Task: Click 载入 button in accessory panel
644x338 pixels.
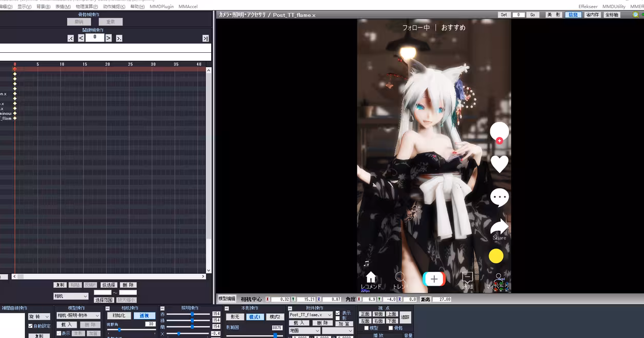Action: (x=299, y=323)
